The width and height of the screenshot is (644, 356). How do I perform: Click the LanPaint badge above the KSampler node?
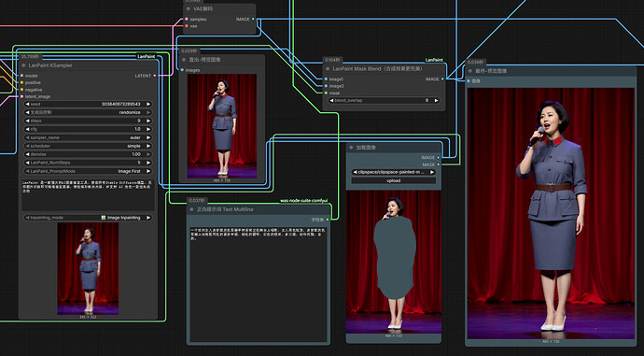[x=147, y=56]
